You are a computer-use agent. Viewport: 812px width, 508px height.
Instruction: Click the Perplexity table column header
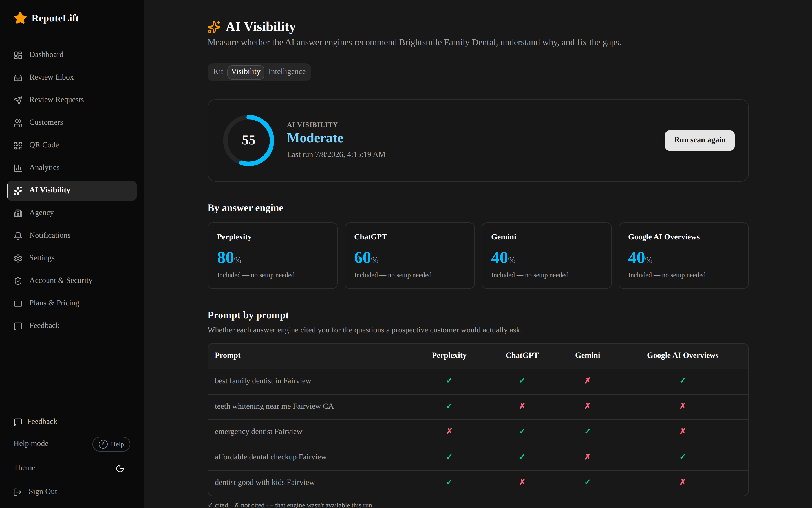coord(449,356)
